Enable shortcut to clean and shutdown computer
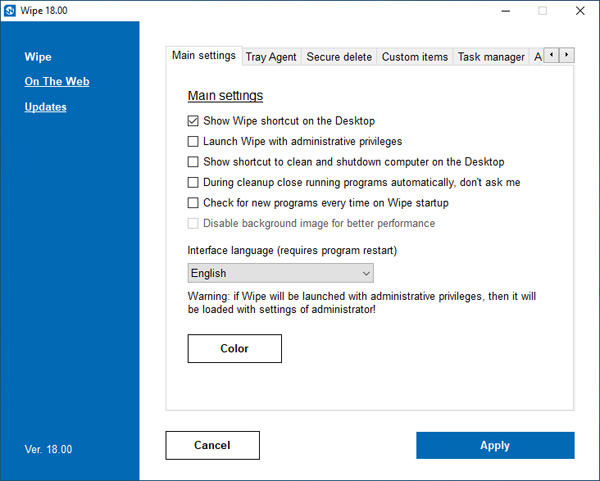Viewport: 600px width, 481px height. [x=193, y=162]
